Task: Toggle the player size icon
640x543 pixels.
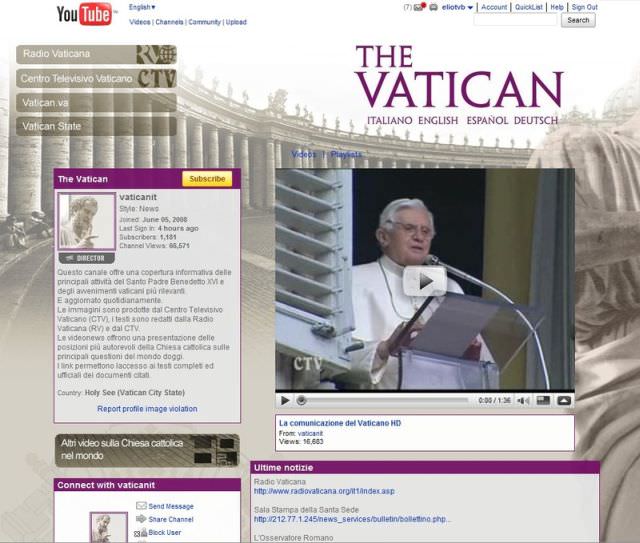Action: 543,401
